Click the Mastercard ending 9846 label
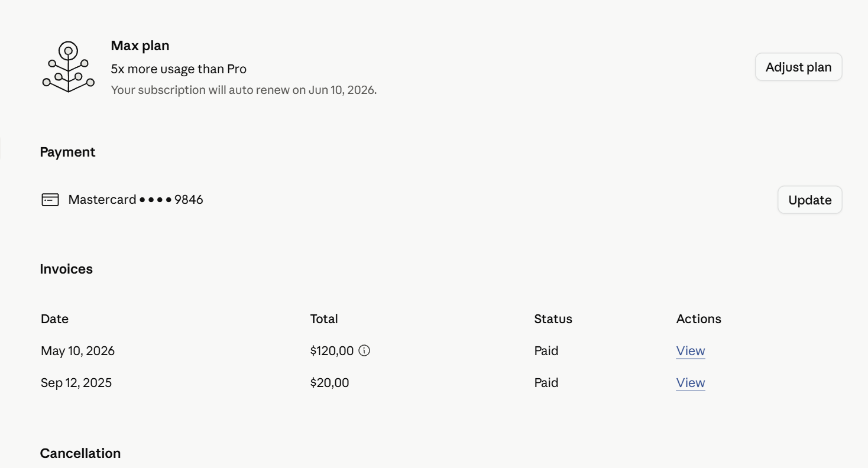The height and width of the screenshot is (468, 868). point(136,200)
